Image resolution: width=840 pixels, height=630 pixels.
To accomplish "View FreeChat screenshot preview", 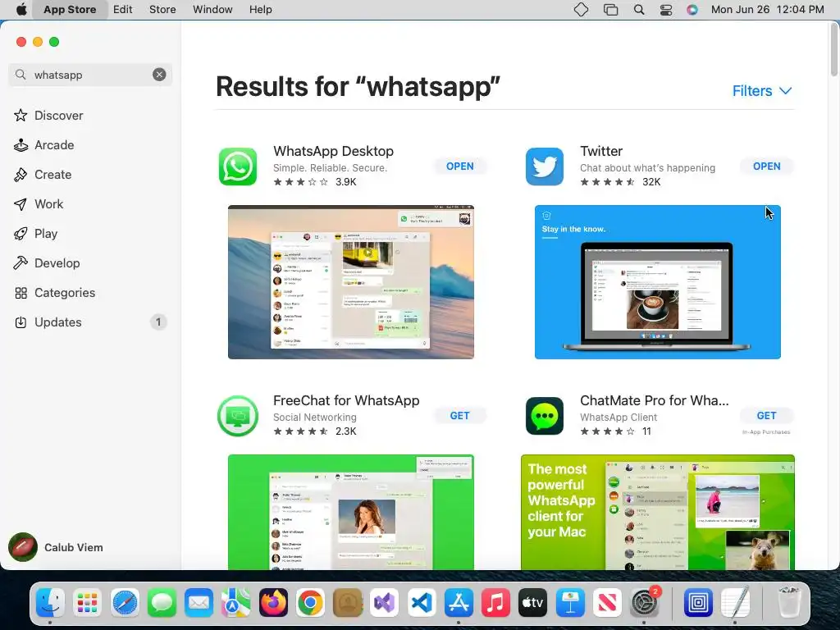I will (x=351, y=512).
